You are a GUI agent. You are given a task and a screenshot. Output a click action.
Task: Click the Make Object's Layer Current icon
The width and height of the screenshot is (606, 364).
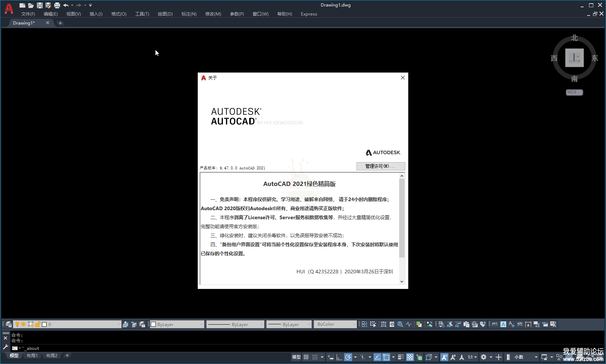pos(125,324)
